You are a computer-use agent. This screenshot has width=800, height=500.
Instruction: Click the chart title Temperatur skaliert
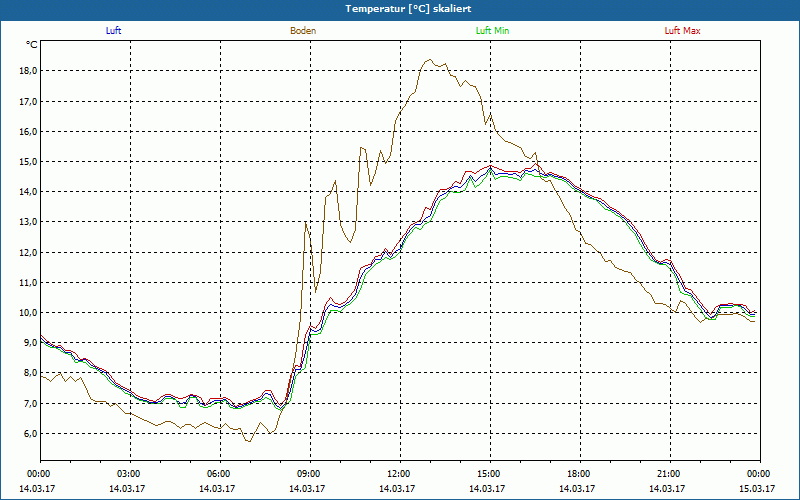[400, 8]
